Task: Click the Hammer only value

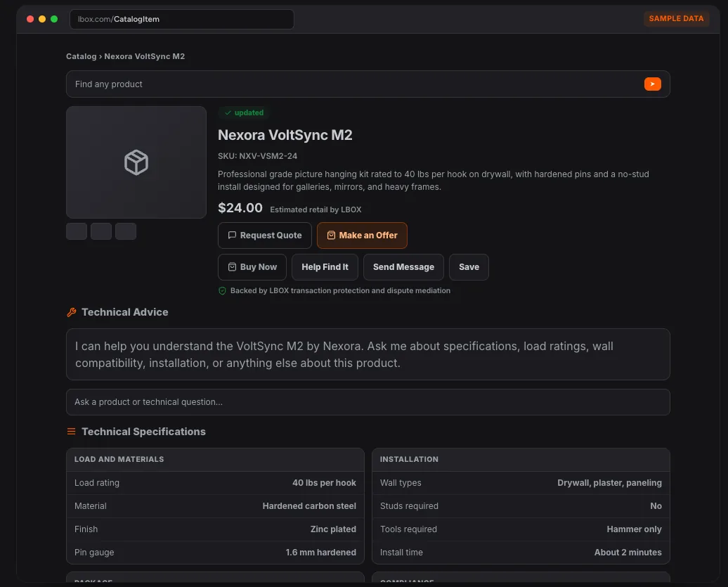Action: click(635, 529)
